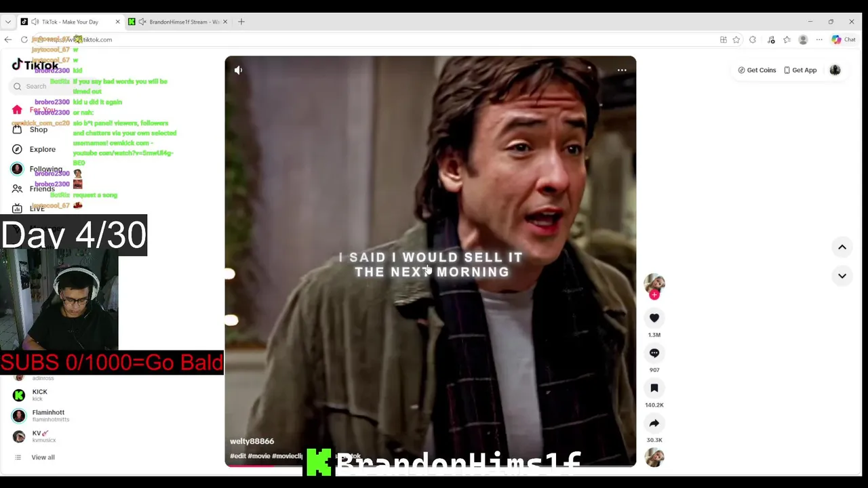Open the favorites list icon

tap(787, 40)
